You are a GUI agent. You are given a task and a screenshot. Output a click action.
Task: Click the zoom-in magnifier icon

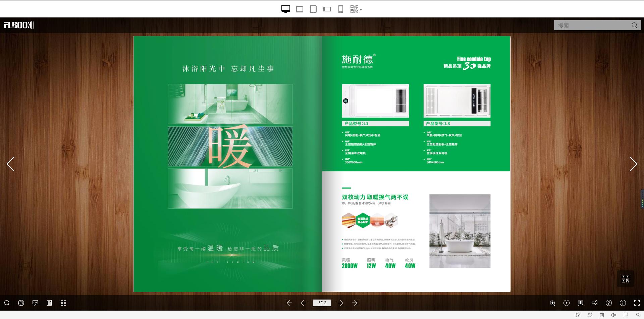[x=552, y=303]
